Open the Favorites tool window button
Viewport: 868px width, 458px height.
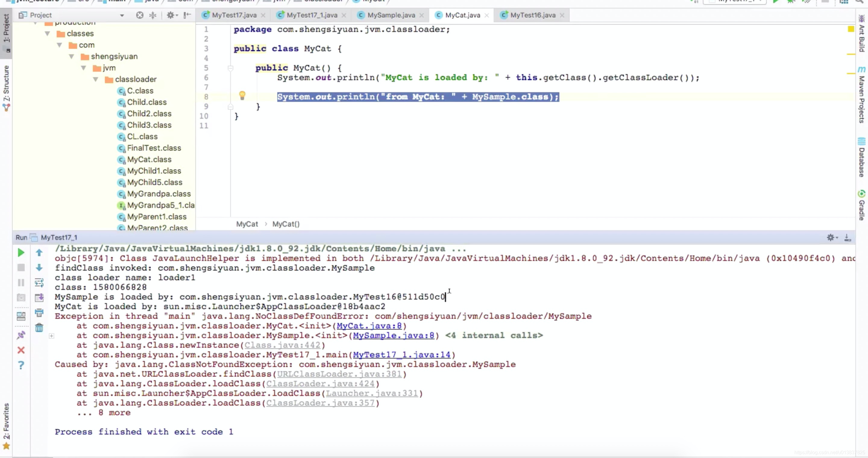6,426
